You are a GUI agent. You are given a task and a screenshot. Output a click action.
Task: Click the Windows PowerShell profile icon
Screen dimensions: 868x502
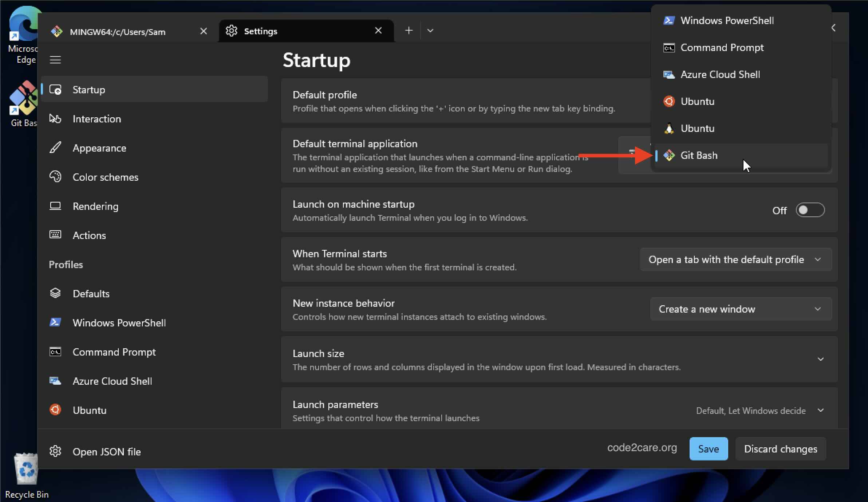[55, 322]
